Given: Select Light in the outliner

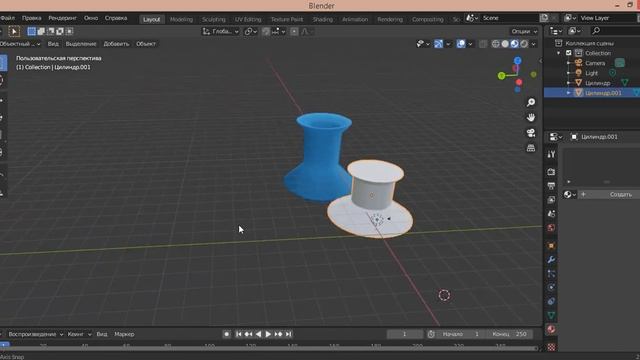Looking at the screenshot, I should coord(591,73).
